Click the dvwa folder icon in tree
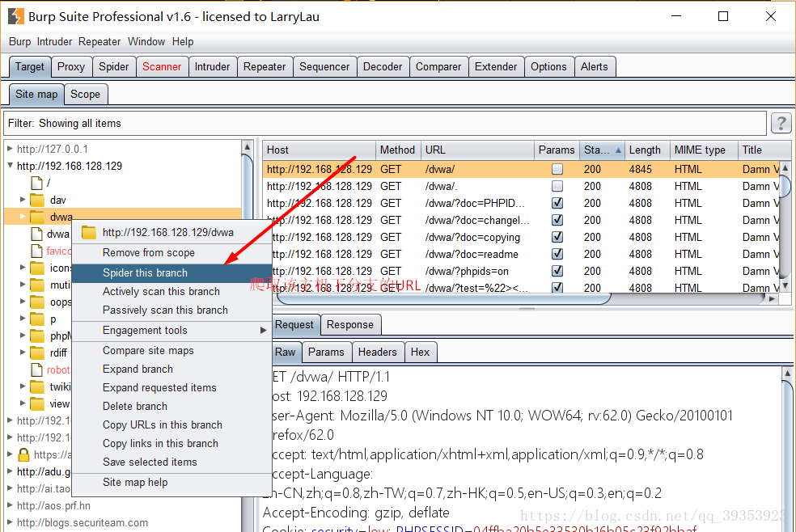796x532 pixels. pyautogui.click(x=37, y=217)
